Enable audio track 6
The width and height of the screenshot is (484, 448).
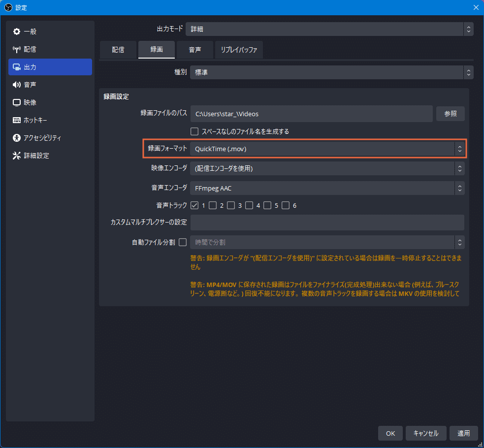point(286,205)
